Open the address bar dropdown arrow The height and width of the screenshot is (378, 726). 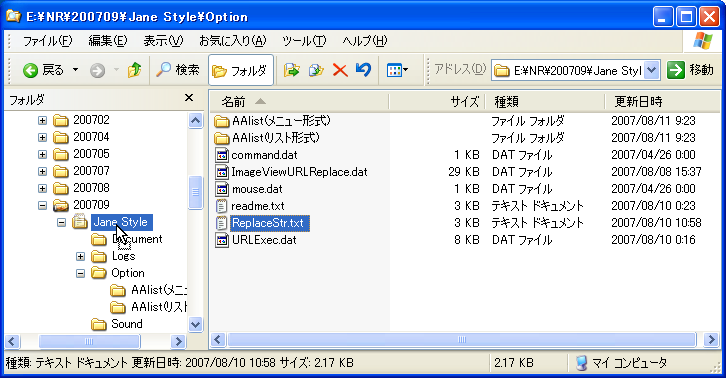(x=651, y=70)
